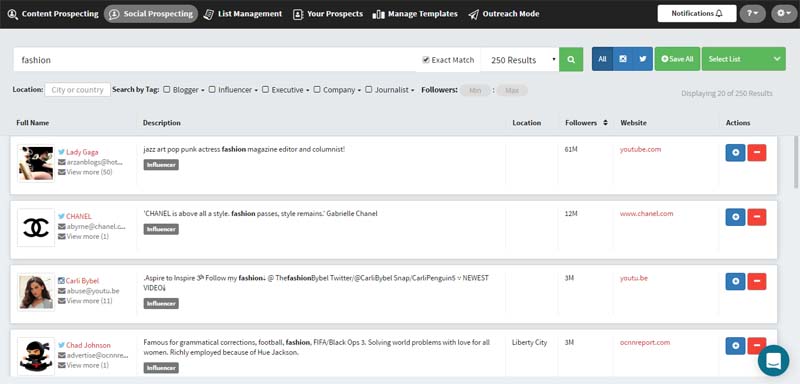Remove CHANEL with red minus button
This screenshot has width=800, height=384.
(x=757, y=217)
